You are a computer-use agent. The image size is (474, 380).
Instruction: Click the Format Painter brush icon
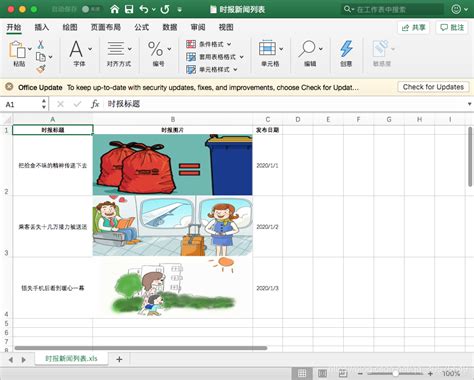[41, 69]
